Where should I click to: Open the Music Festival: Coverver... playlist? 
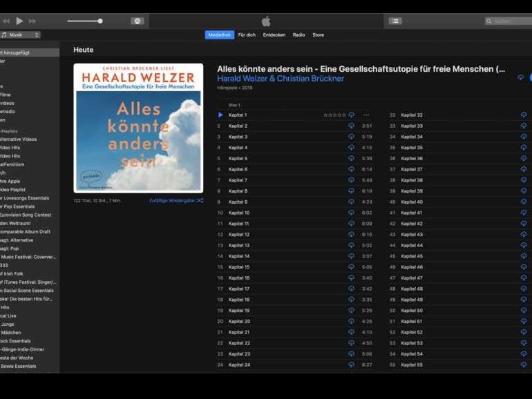pyautogui.click(x=28, y=257)
